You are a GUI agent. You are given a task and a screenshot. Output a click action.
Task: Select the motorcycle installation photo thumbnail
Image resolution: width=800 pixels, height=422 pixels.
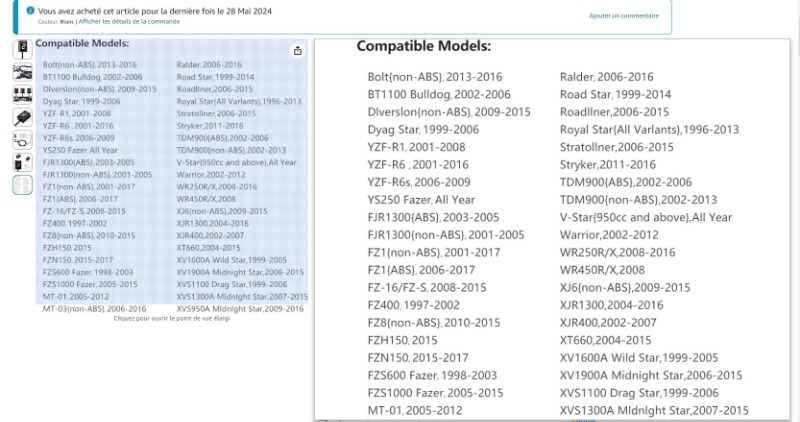point(22,73)
